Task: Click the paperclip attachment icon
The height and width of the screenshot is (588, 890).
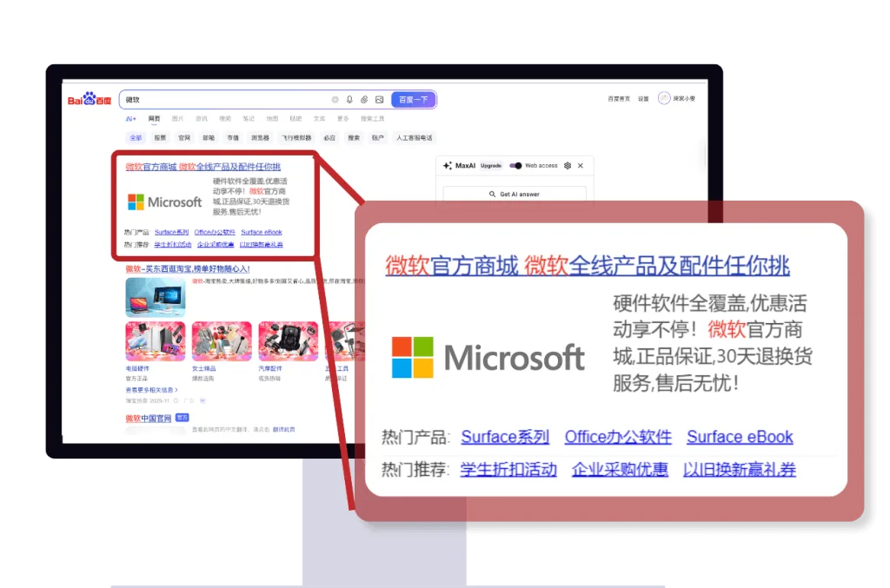Action: [x=364, y=100]
